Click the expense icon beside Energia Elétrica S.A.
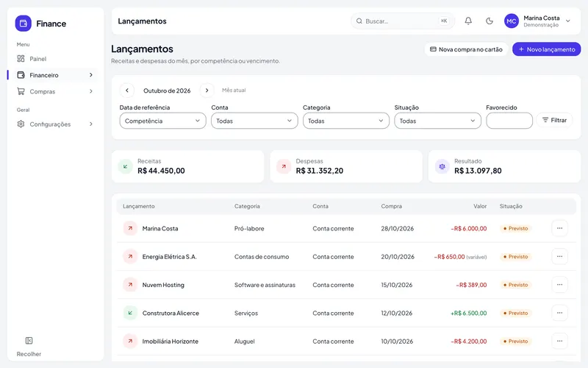The width and height of the screenshot is (588, 368). pyautogui.click(x=130, y=256)
